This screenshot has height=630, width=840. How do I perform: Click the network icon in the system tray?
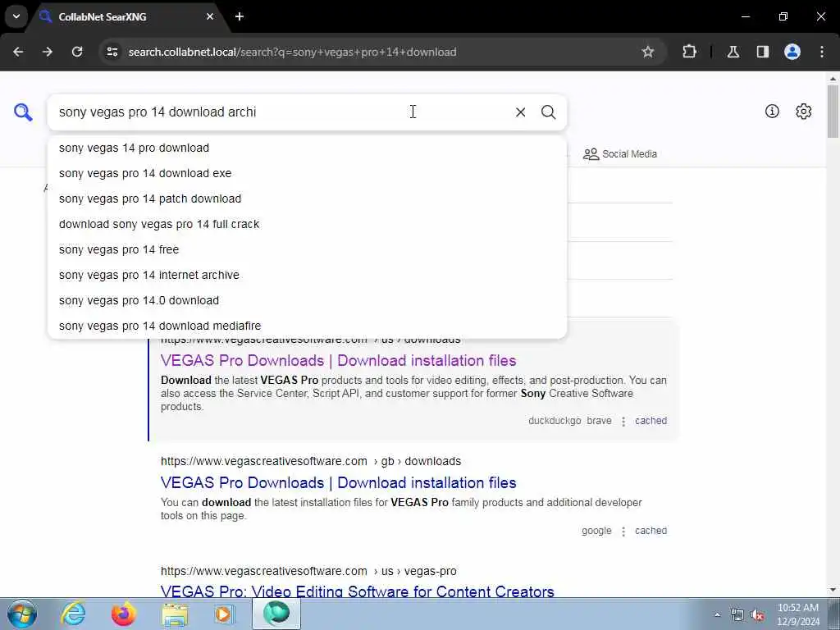tap(737, 615)
